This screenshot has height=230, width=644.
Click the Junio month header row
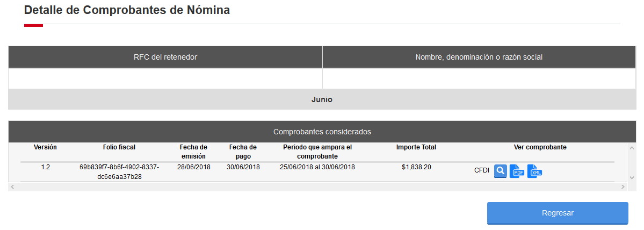click(x=322, y=99)
